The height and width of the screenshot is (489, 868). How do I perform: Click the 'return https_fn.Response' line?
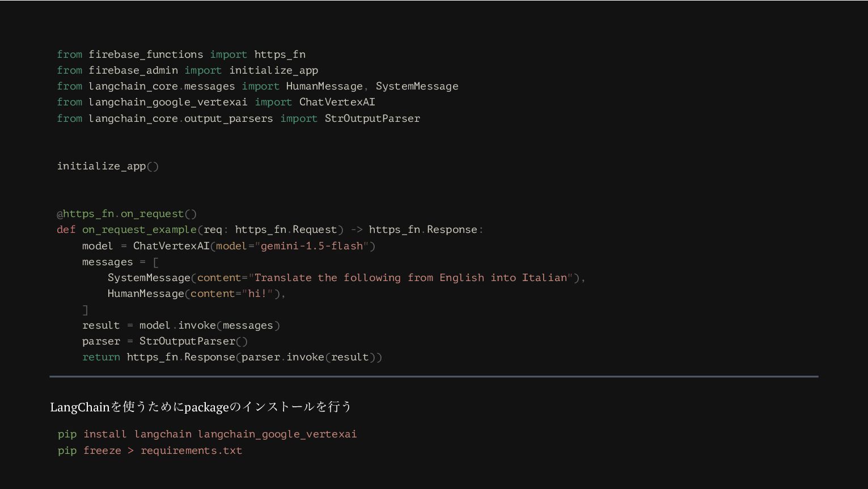pyautogui.click(x=232, y=357)
